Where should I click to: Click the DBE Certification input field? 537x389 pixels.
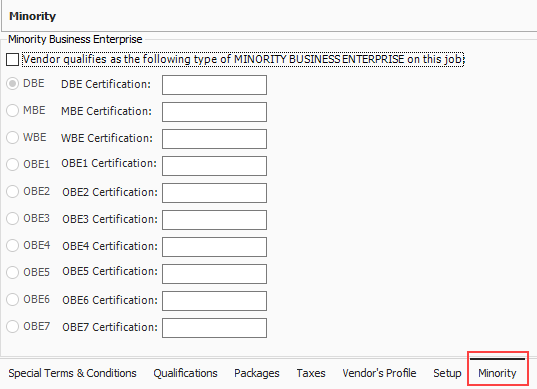tap(214, 85)
